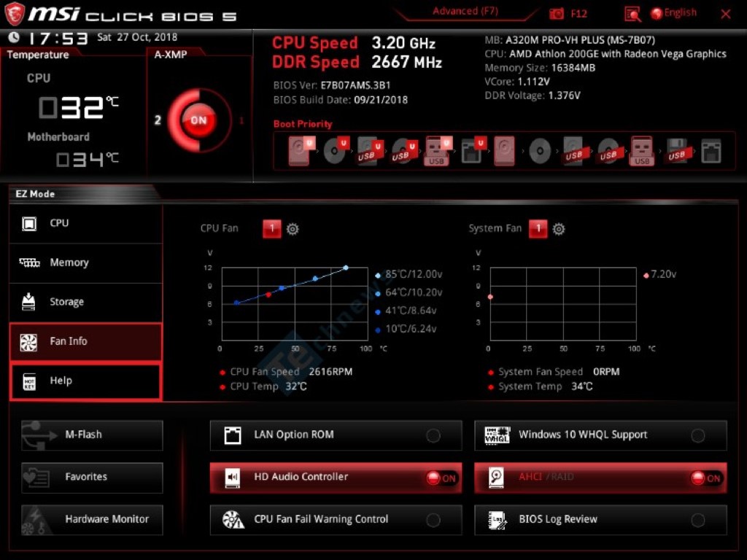
Task: Select the 64°C/10.20v point on the CPU fan curve
Action: coord(315,279)
